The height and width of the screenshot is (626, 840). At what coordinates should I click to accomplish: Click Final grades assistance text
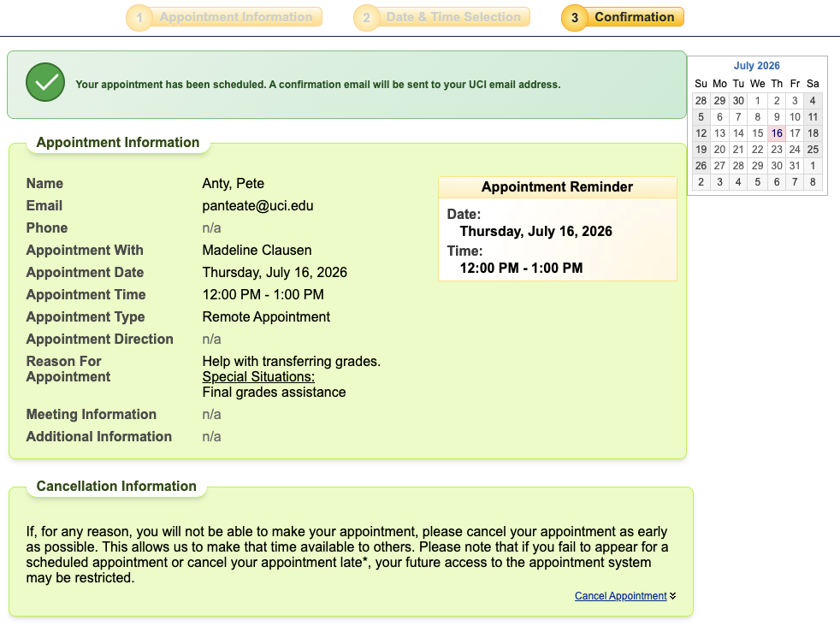[x=274, y=393]
